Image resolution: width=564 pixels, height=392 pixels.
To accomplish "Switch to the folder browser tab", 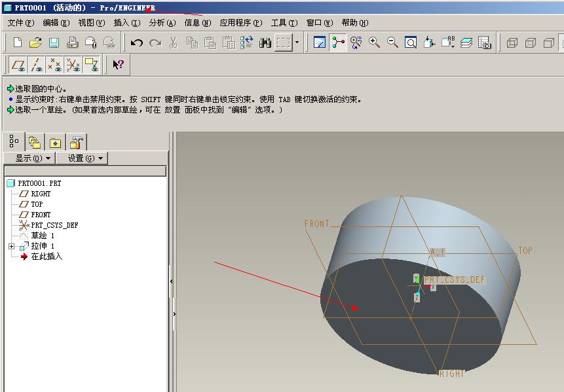I will click(35, 142).
